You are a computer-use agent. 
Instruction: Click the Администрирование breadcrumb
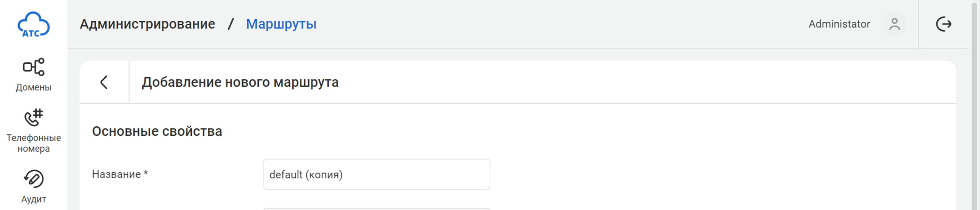147,24
